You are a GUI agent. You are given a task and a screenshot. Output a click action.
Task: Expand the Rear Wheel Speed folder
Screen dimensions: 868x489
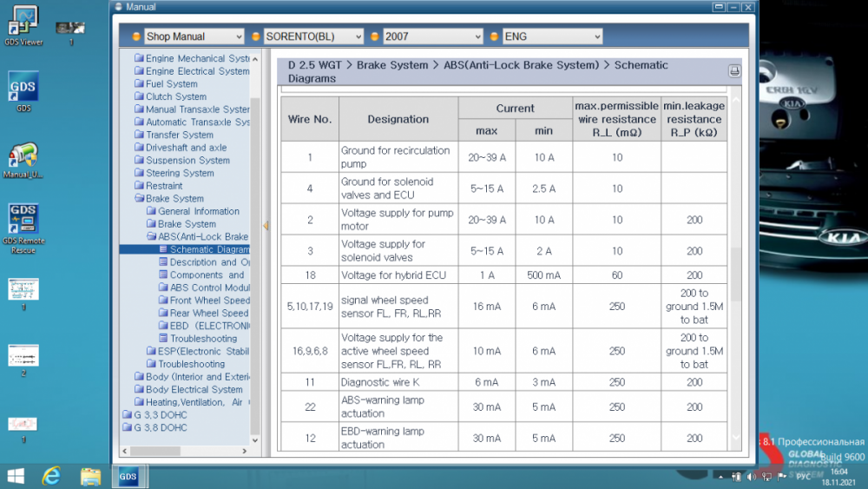point(204,313)
